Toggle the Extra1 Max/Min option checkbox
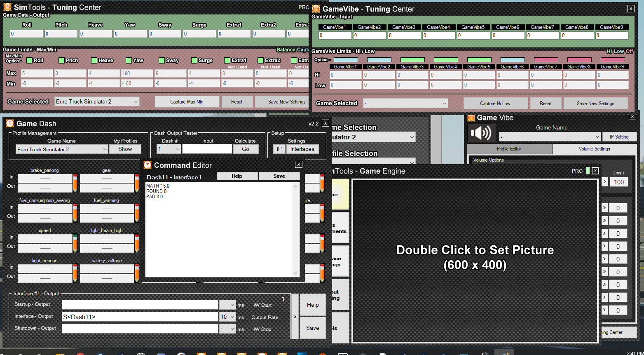Image resolution: width=644 pixels, height=355 pixels. tap(227, 60)
